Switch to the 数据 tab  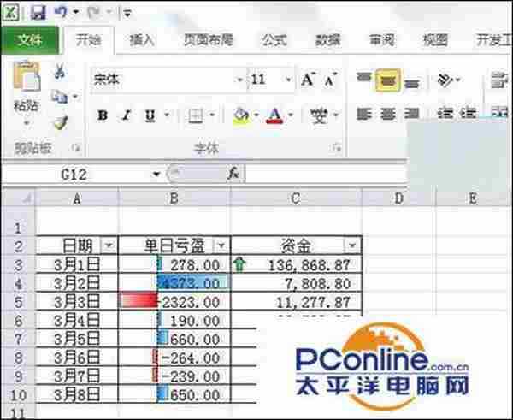(327, 40)
